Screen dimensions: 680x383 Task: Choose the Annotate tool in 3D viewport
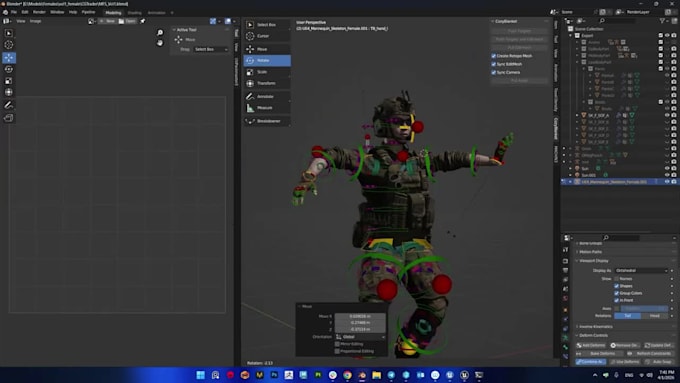267,96
